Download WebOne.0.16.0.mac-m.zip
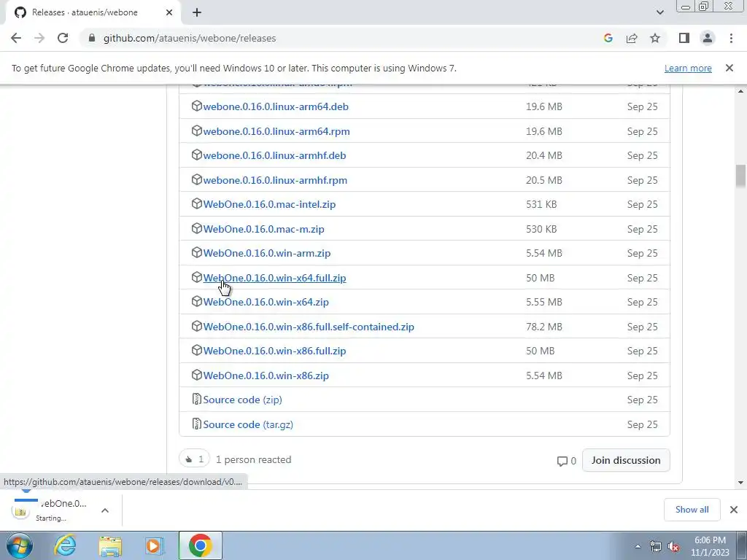The image size is (747, 560). (263, 229)
